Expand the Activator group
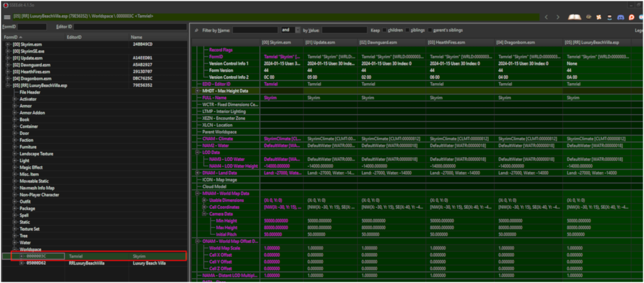Image resolution: width=644 pixels, height=283 pixels. [15, 99]
